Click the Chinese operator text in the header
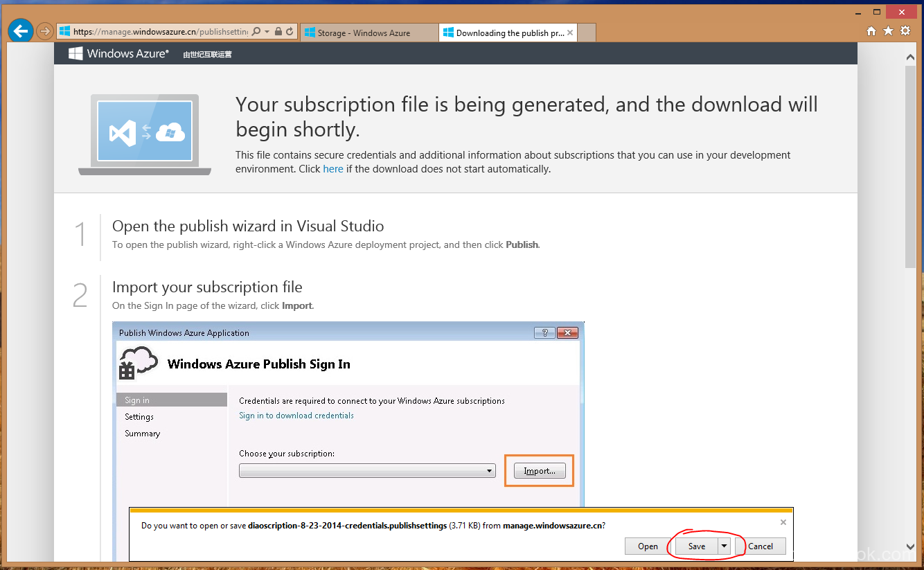The height and width of the screenshot is (570, 924). pos(207,54)
